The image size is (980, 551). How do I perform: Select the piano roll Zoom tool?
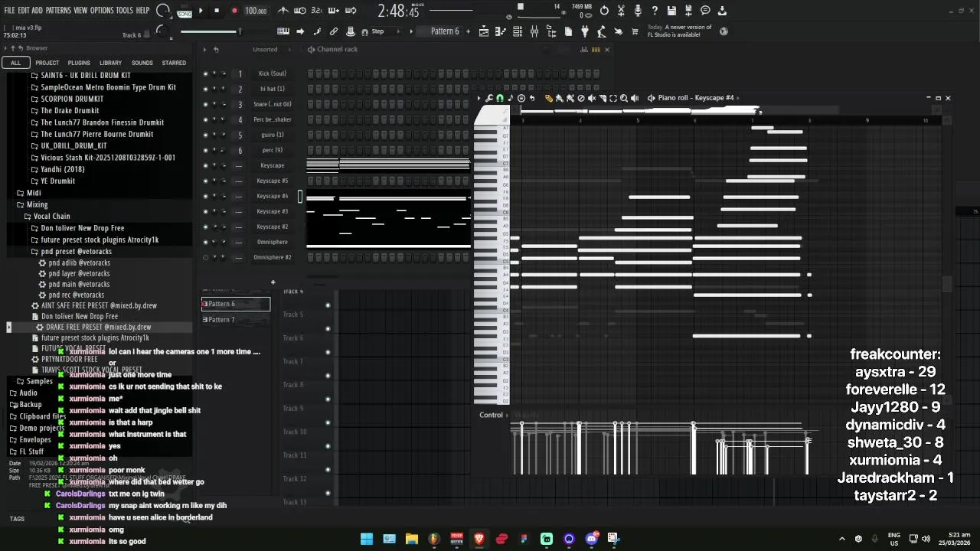pos(624,98)
